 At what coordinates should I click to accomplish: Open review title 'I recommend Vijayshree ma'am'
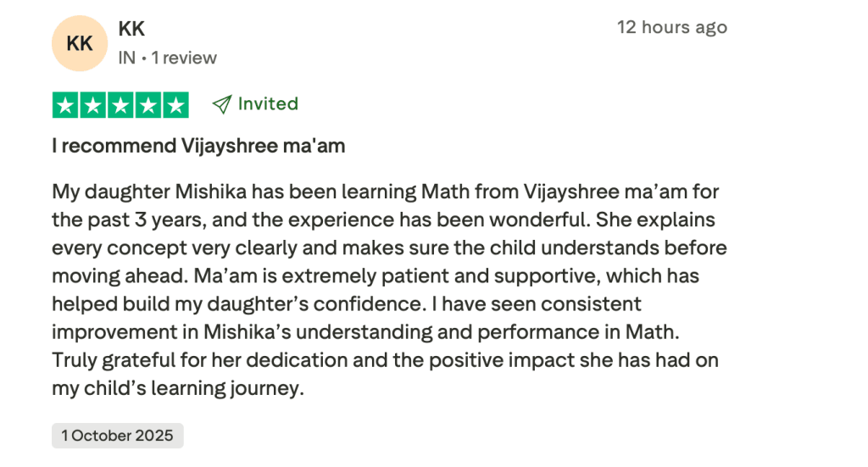tap(198, 146)
